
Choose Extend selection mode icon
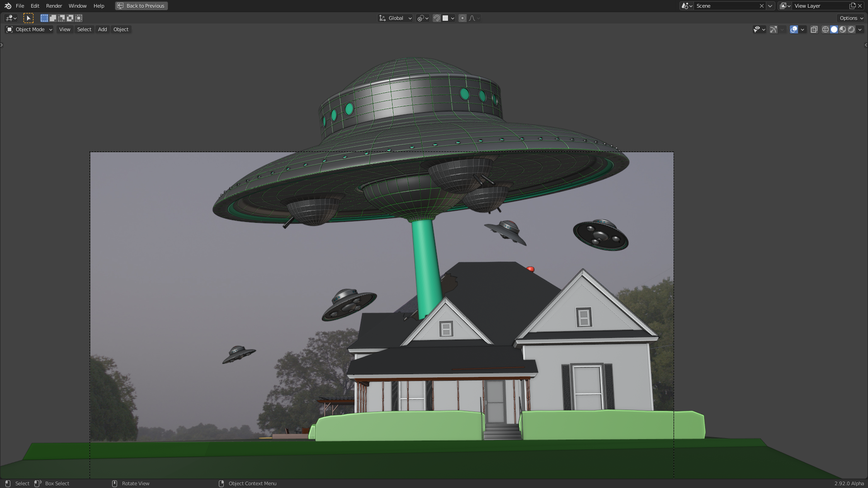tap(53, 18)
